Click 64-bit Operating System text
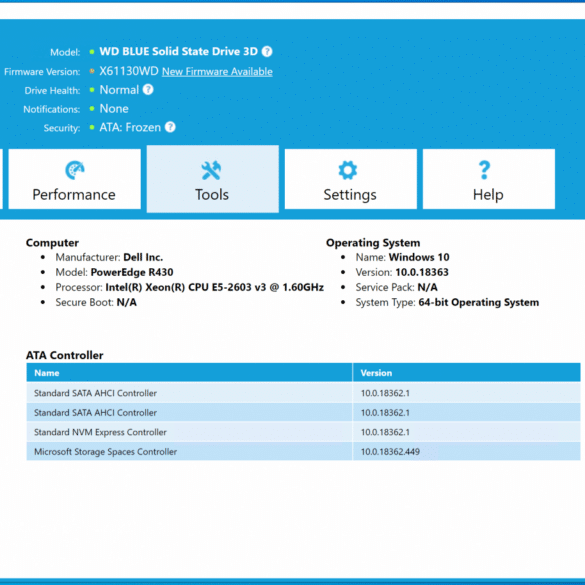This screenshot has height=585, width=585. point(479,302)
